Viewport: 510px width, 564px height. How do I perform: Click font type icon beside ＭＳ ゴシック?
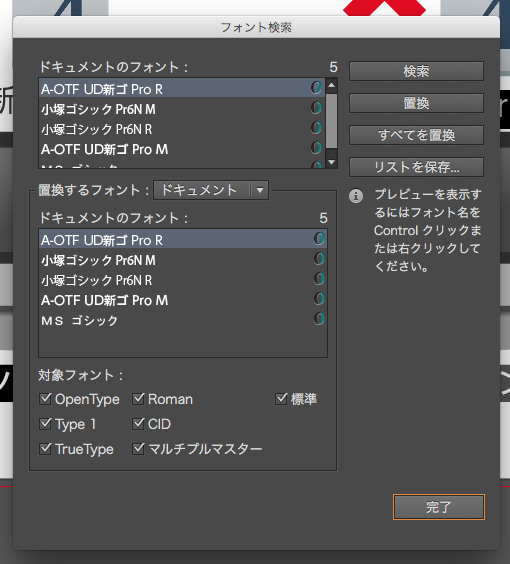(x=319, y=318)
